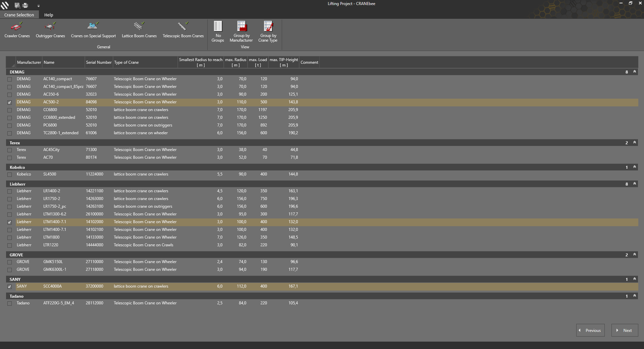Check the Kobelco SL4500 checkbox
This screenshot has height=349, width=644.
9,174
